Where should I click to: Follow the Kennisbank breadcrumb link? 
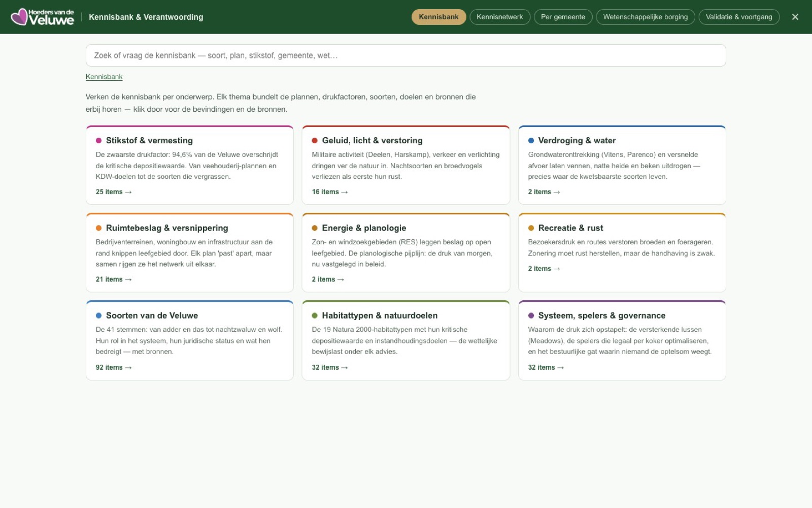(x=104, y=77)
